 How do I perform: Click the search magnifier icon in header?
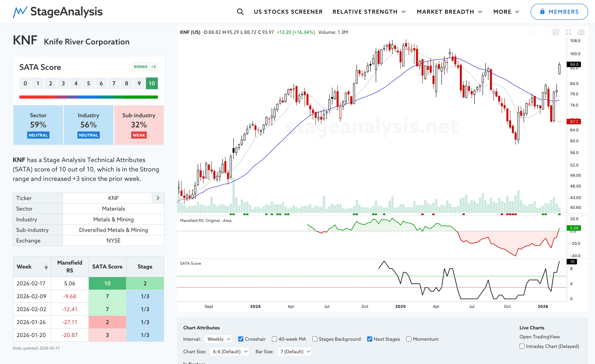[240, 12]
